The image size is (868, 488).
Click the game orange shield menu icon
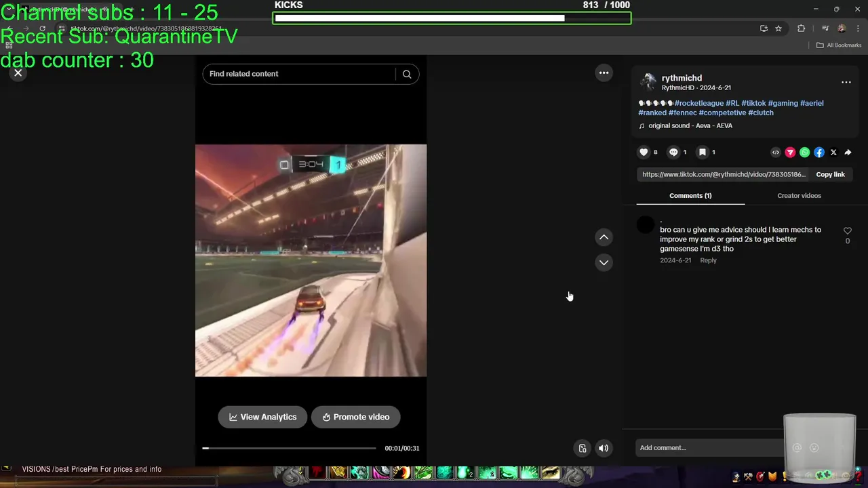(x=772, y=476)
